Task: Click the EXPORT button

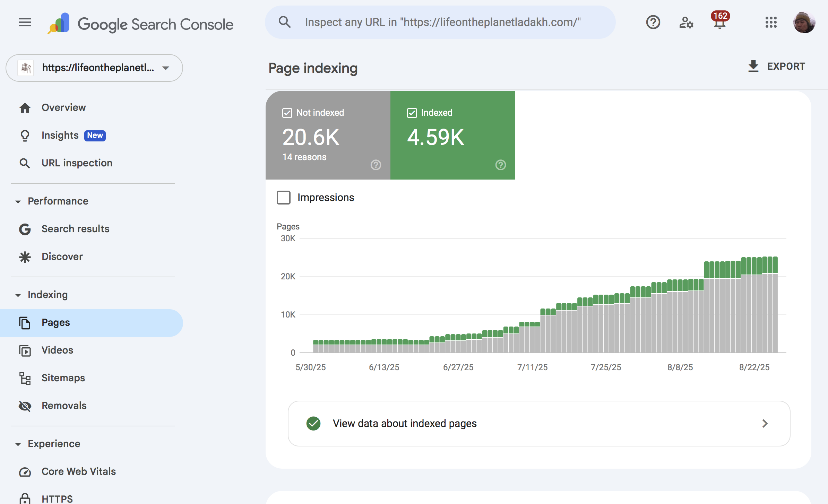Action: (x=776, y=66)
